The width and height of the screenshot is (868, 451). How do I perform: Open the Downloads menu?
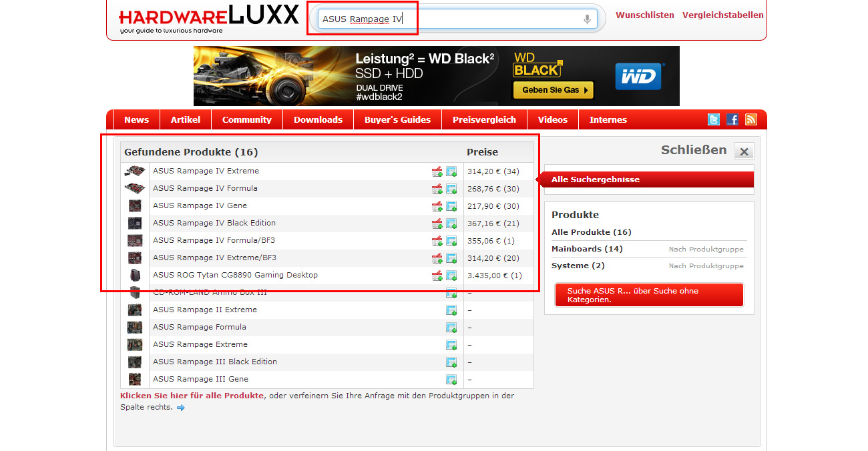(x=318, y=120)
